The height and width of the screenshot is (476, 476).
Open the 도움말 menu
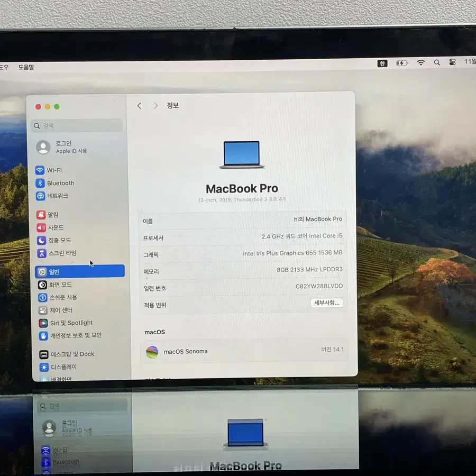[26, 67]
